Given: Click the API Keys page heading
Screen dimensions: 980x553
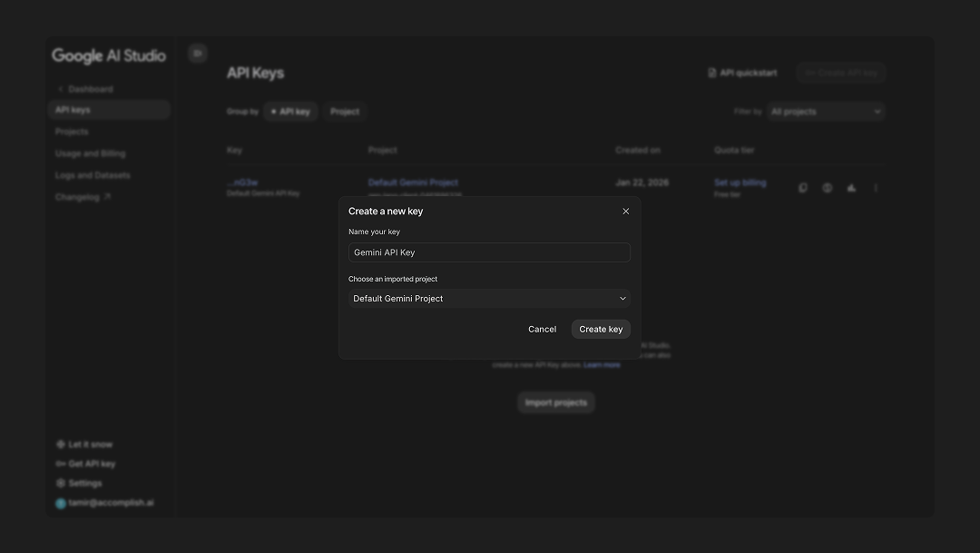Looking at the screenshot, I should pos(256,74).
